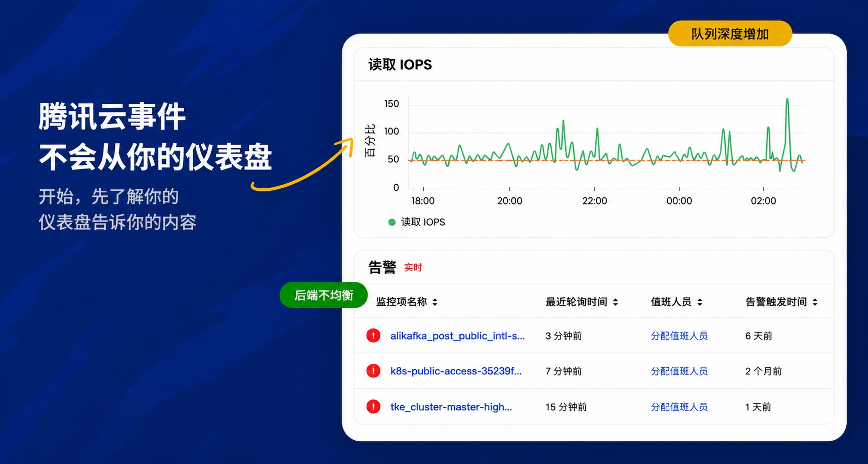
Task: Click the 2 个月前 trigger time
Action: (763, 371)
